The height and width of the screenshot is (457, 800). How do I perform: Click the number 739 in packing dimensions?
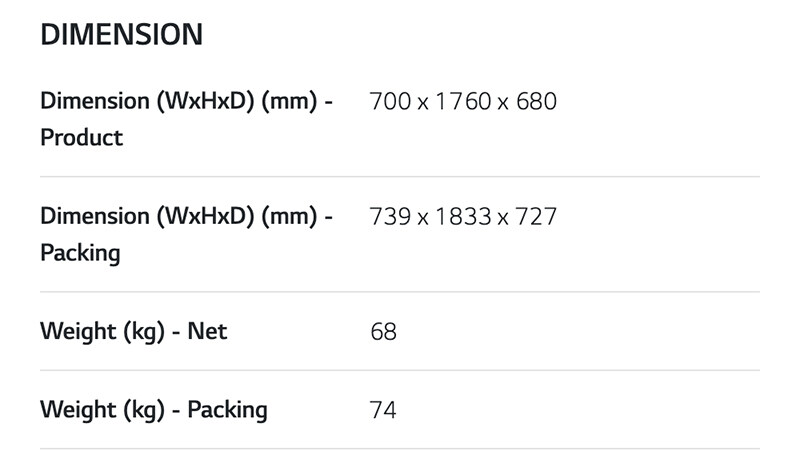coord(392,216)
